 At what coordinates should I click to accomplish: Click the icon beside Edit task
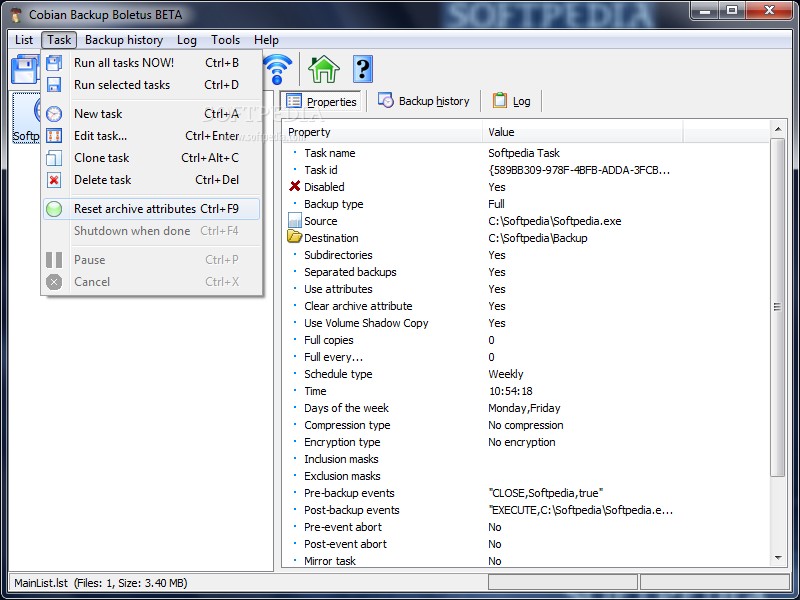54,136
